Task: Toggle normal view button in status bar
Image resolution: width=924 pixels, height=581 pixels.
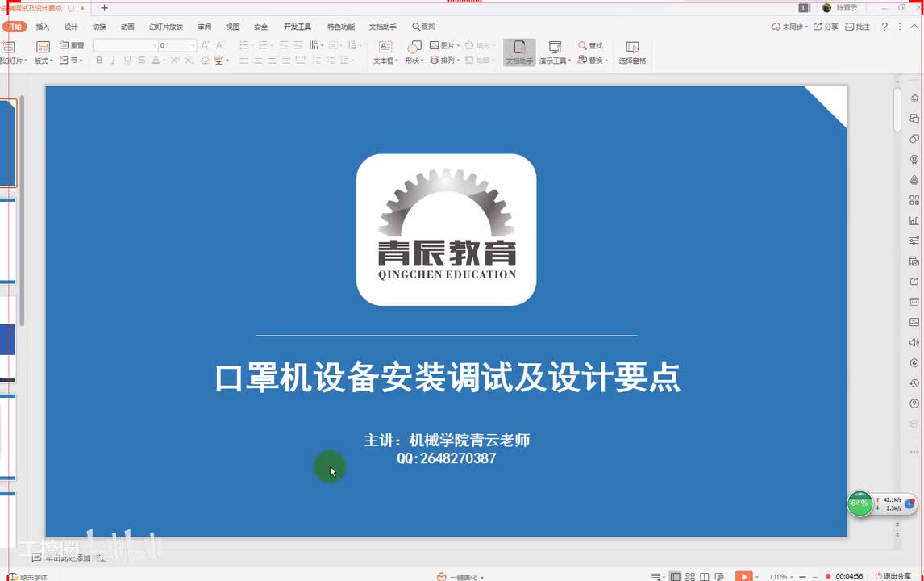Action: [x=676, y=576]
